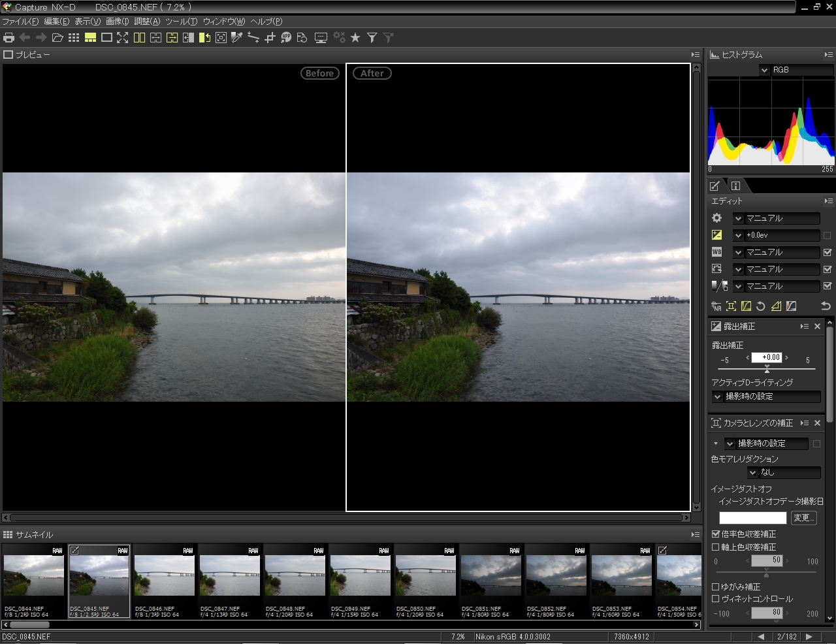The width and height of the screenshot is (836, 644).
Task: Enable the ゆがみ補正 checkbox
Action: (x=715, y=587)
